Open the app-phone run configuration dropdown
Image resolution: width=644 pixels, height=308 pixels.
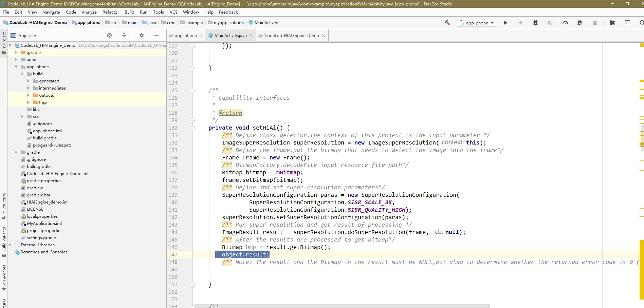477,23
